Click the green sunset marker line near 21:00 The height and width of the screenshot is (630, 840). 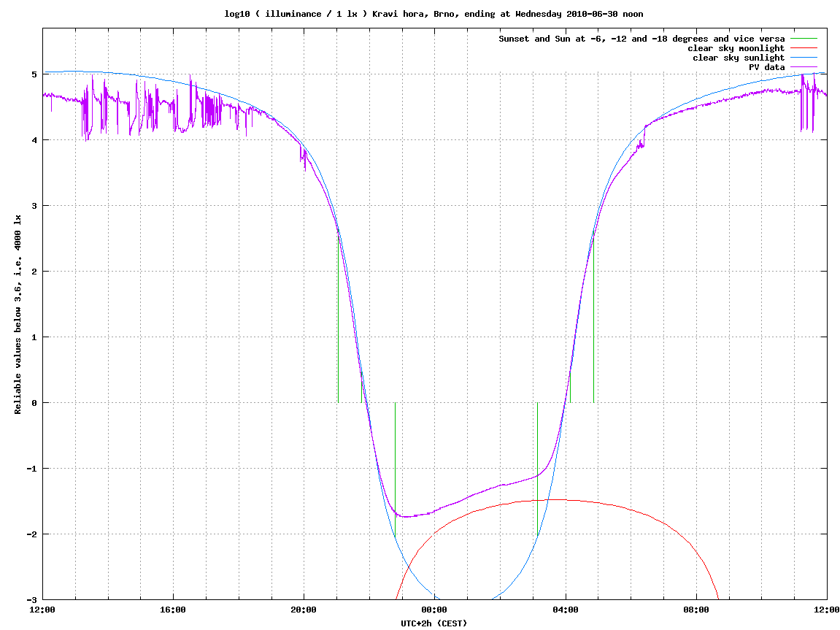[338, 316]
